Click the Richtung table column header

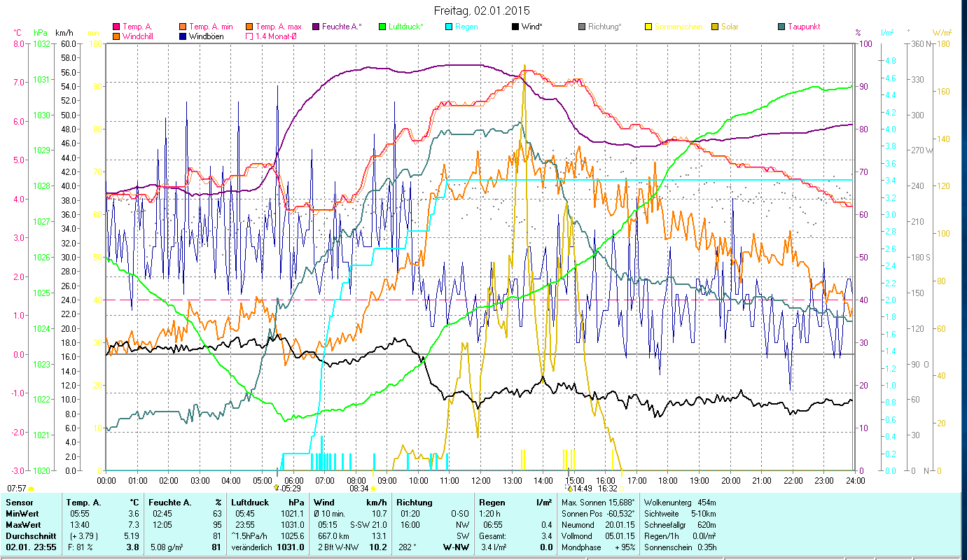[x=415, y=503]
